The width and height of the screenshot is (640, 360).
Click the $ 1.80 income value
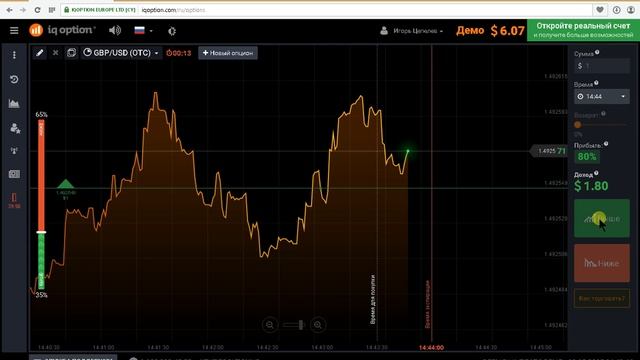[x=591, y=186]
